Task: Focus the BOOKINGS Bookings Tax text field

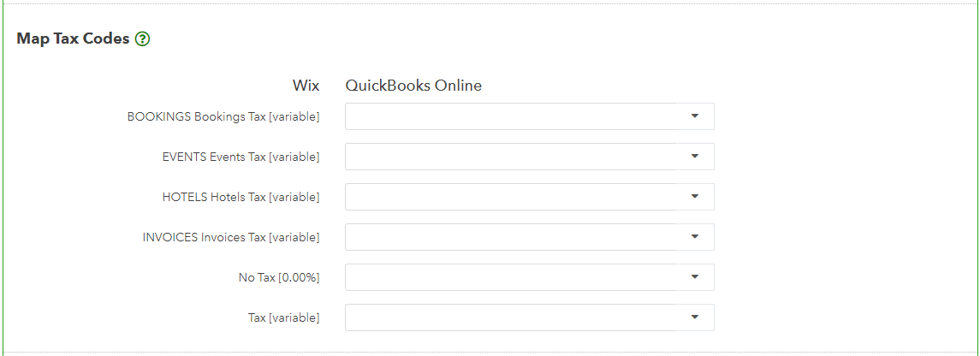Action: (511, 116)
